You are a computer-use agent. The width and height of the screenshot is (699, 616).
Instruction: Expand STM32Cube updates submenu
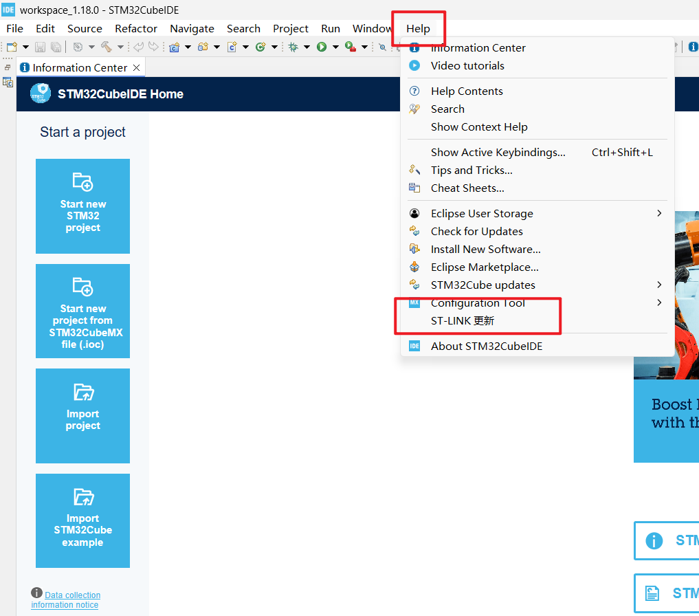(537, 285)
